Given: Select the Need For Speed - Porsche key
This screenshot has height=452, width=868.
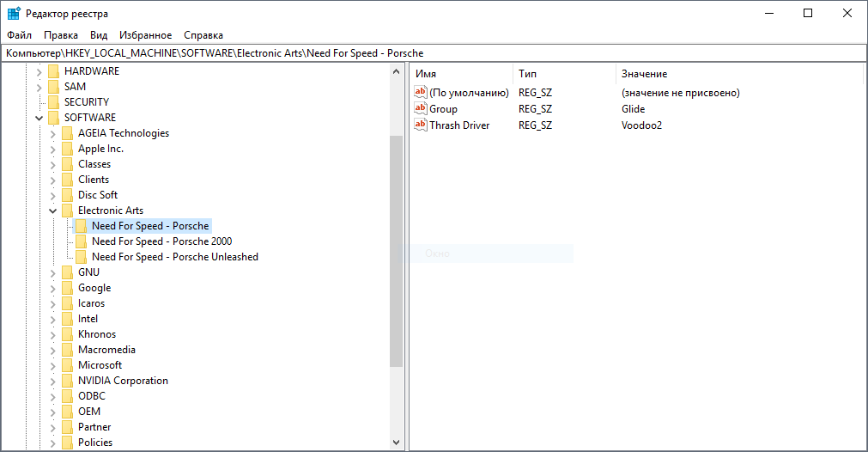Looking at the screenshot, I should [x=150, y=226].
